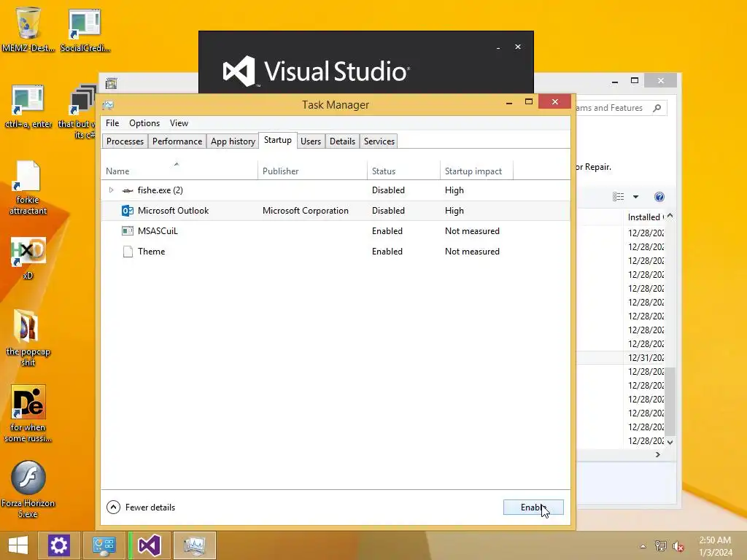Switch to the Performance tab
The image size is (747, 560).
(177, 141)
